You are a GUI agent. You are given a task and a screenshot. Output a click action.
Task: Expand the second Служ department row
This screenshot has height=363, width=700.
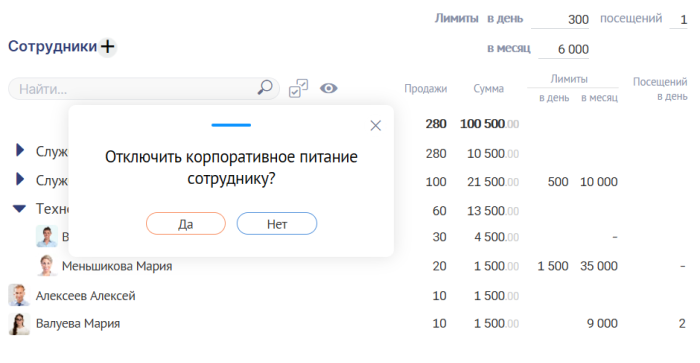(20, 179)
